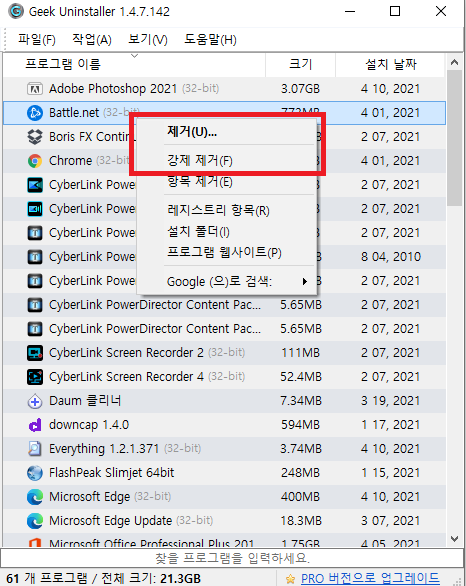Open the 작업(A) menu
The image size is (466, 586).
(x=92, y=39)
